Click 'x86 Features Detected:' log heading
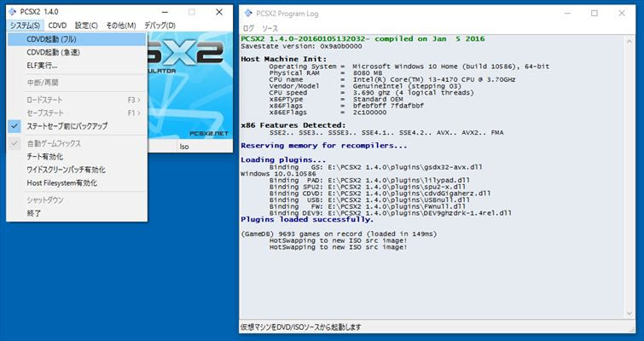This screenshot has width=644, height=341. click(x=293, y=125)
